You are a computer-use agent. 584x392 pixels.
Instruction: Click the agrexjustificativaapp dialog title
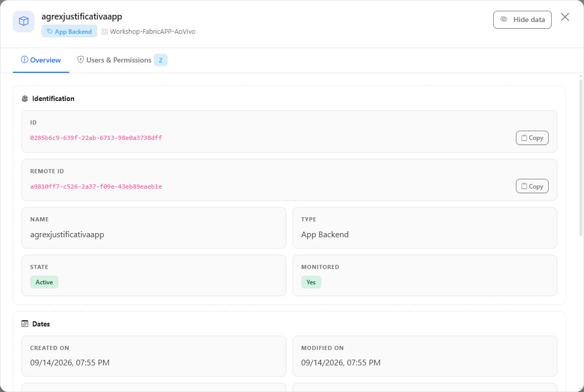pyautogui.click(x=81, y=17)
